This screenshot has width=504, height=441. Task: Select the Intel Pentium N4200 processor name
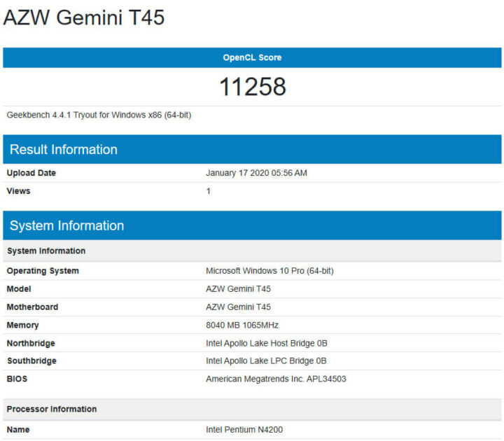click(244, 430)
